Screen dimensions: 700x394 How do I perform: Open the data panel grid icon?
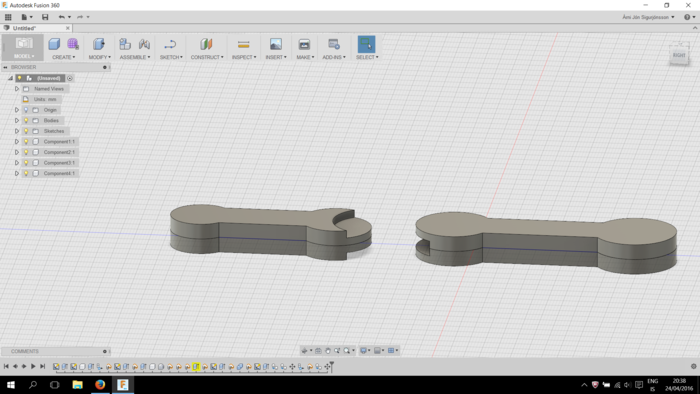[8, 17]
